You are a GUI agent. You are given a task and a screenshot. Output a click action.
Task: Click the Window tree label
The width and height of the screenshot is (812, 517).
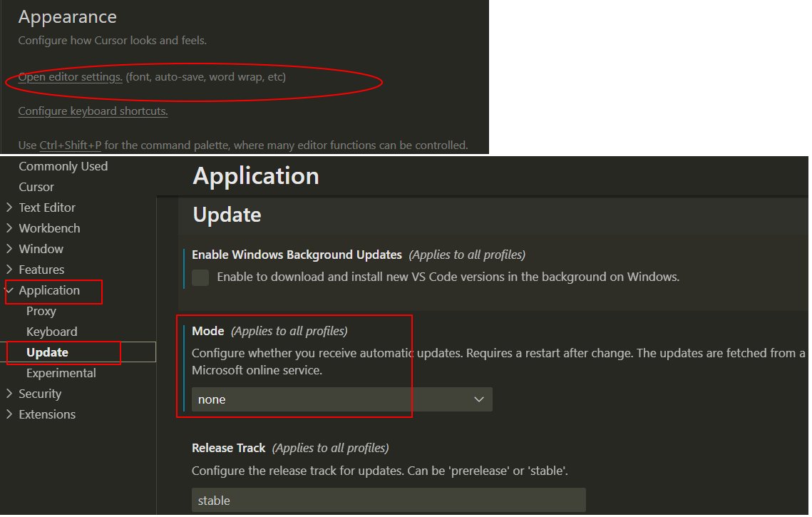click(41, 249)
